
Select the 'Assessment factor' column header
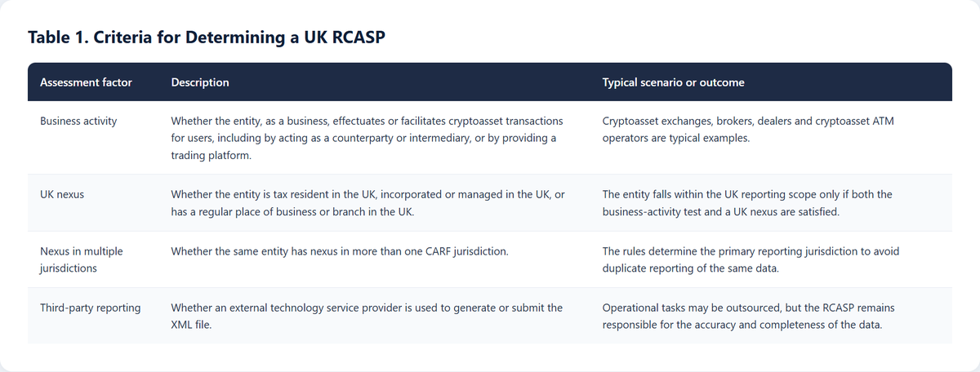click(x=86, y=82)
